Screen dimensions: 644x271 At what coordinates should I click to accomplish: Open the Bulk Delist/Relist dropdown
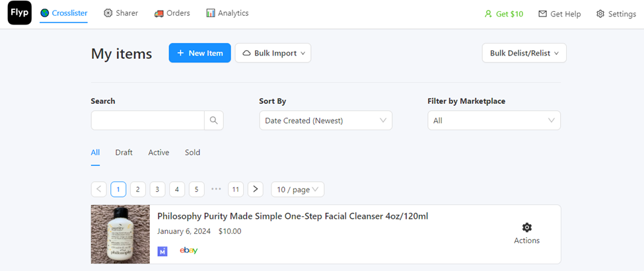[524, 53]
